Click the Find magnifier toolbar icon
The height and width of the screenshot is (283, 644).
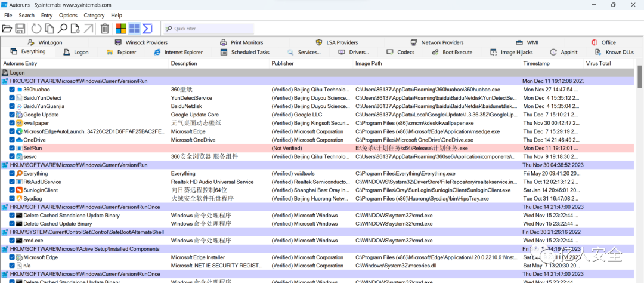click(63, 29)
